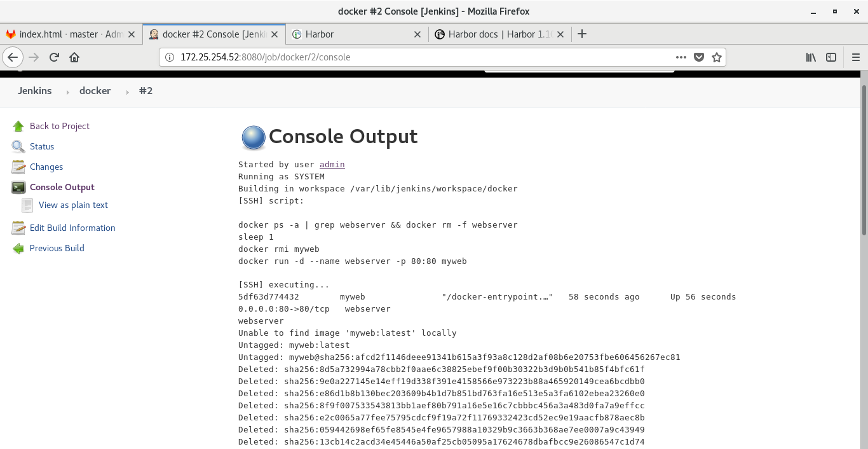Click the 'sleep 1' script line
This screenshot has width=868, height=449.
pos(256,237)
